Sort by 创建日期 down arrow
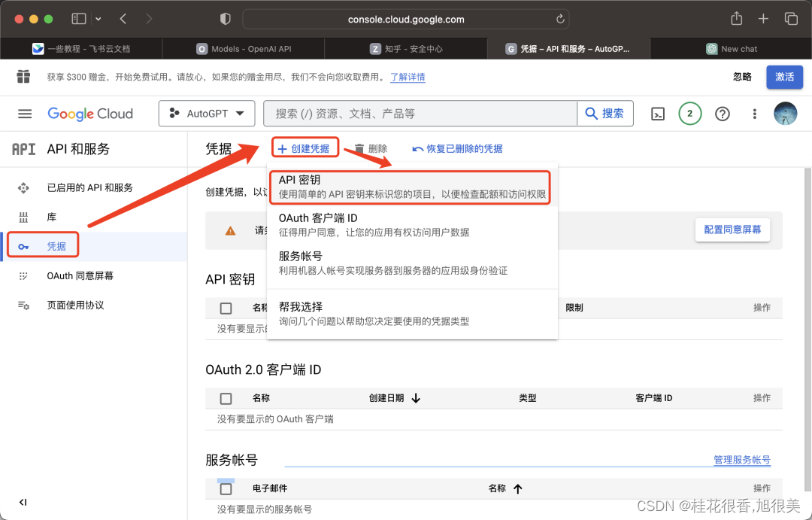The height and width of the screenshot is (520, 812). tap(416, 398)
